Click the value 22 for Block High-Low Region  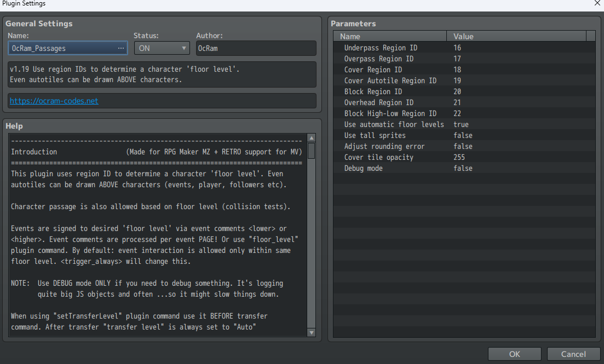[457, 114]
